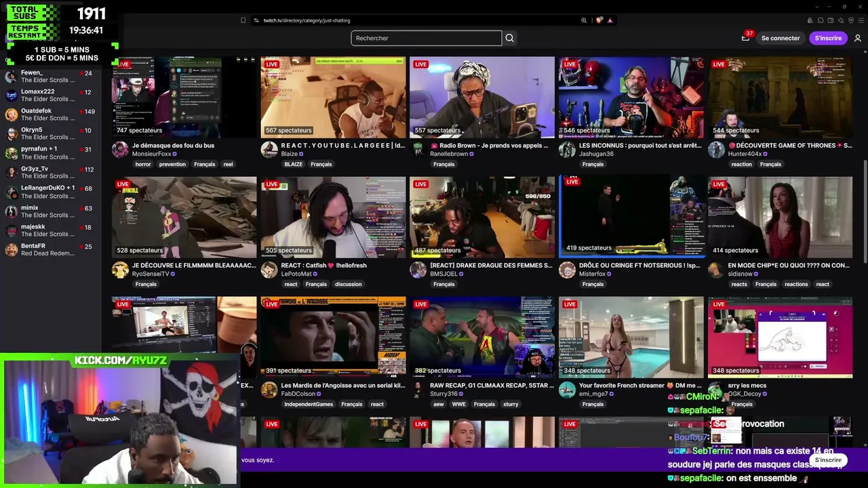Screen dimensions: 868x488
Task: Open RyoSenseiTV channel avatar
Action: (120, 270)
